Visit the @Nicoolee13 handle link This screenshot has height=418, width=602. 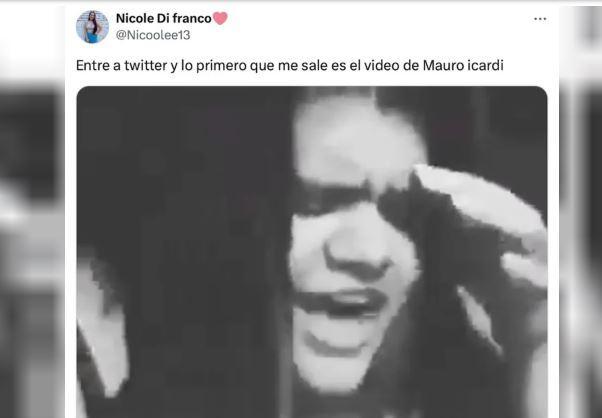[x=153, y=35]
